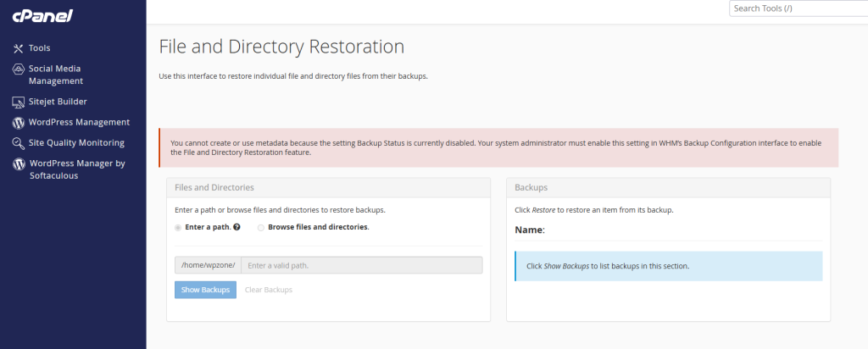Screen dimensions: 868x349
Task: Click the Click Restore to restore instruction text
Action: (x=594, y=211)
